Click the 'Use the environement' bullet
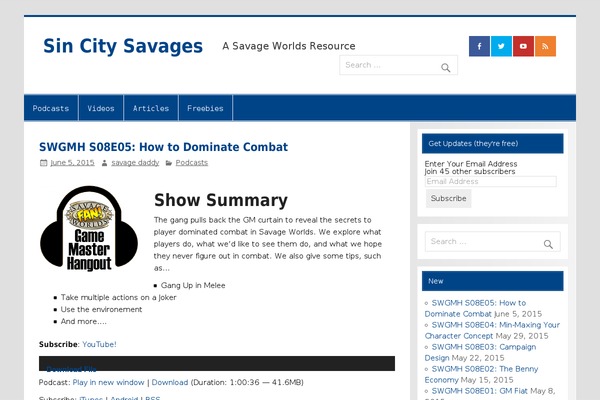Image resolution: width=600 pixels, height=400 pixels. coord(101,309)
